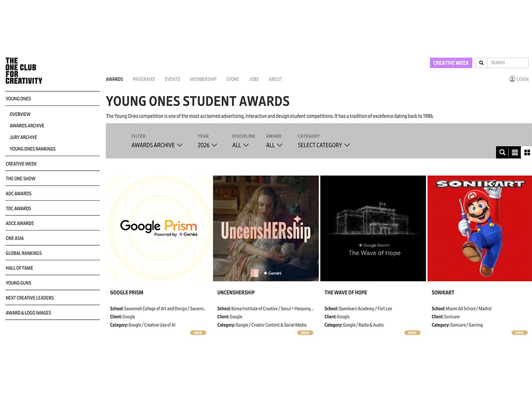532x399 pixels.
Task: Click 'Google / Creator Content & Social Media' text
Action: pyautogui.click(x=271, y=325)
